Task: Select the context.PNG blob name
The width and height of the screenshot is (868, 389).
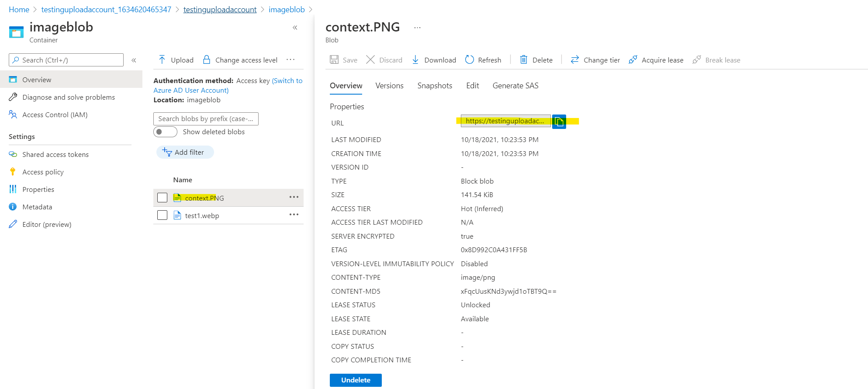Action: point(204,198)
